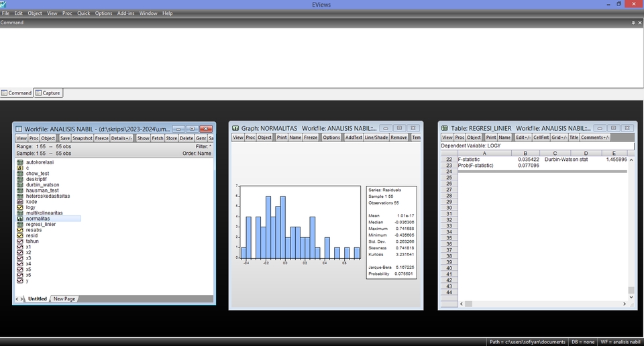The width and height of the screenshot is (644, 346).
Task: Click Genr in the workfile toolbar
Action: [x=201, y=138]
